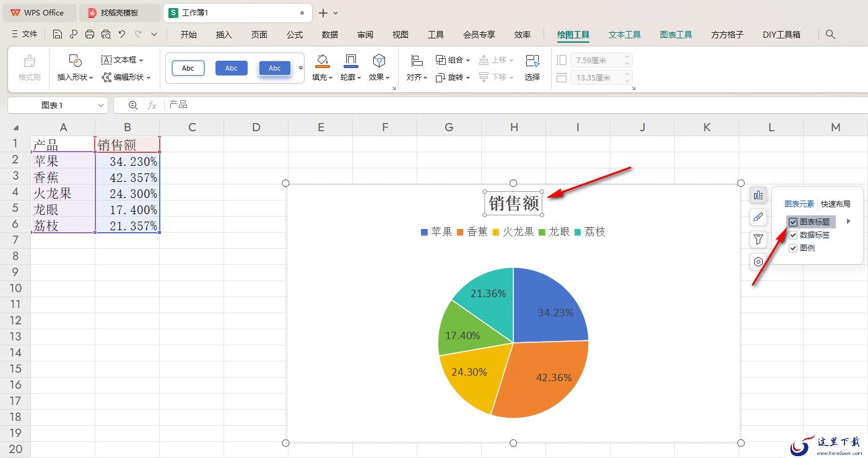Click the Insert Shape icon
Image resolution: width=868 pixels, height=458 pixels.
click(75, 61)
